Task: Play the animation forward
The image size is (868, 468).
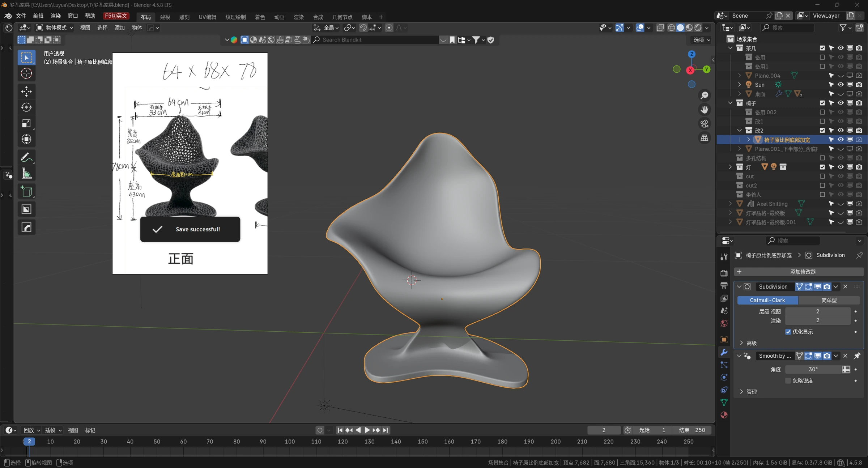Action: [x=367, y=430]
